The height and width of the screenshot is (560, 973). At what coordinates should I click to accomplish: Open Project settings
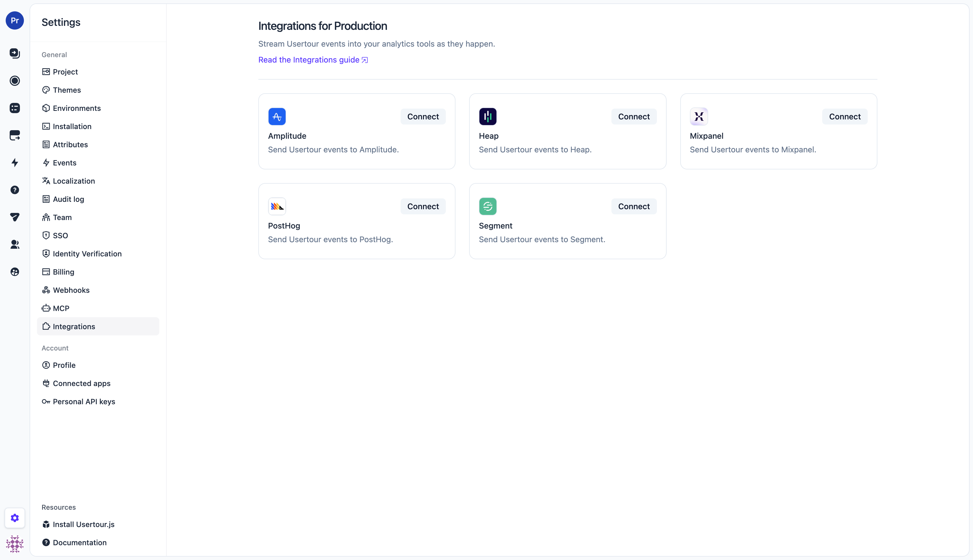tap(98, 72)
